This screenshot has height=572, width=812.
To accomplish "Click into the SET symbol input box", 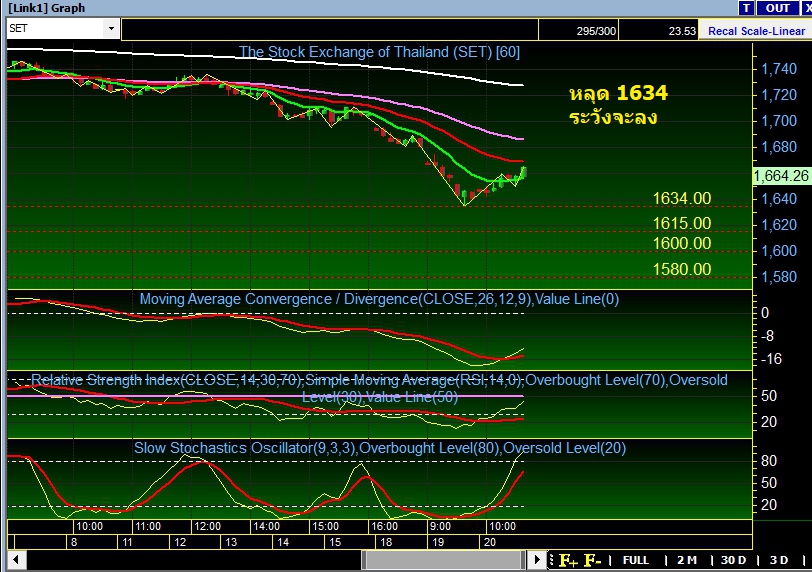I will pyautogui.click(x=55, y=28).
